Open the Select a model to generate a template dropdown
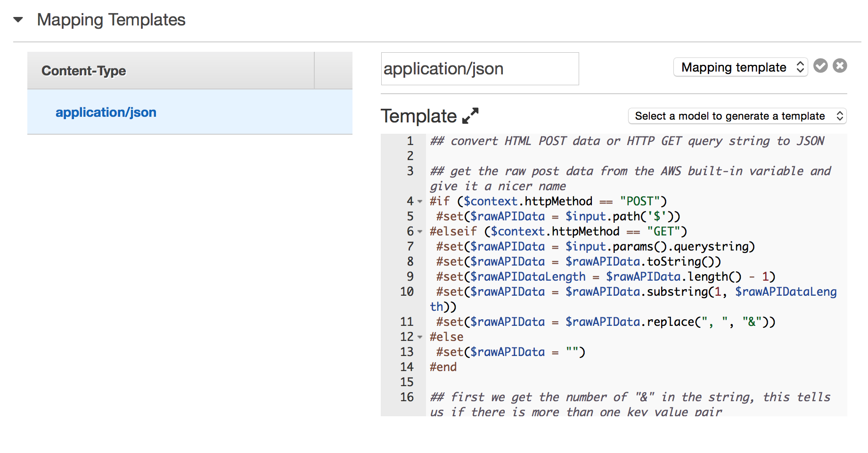Screen dimensions: 868x453 point(737,116)
